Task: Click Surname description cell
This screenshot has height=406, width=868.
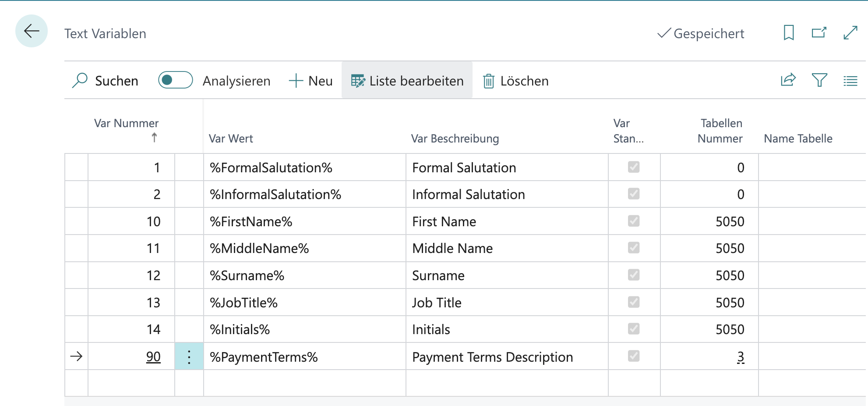Action: pos(507,275)
